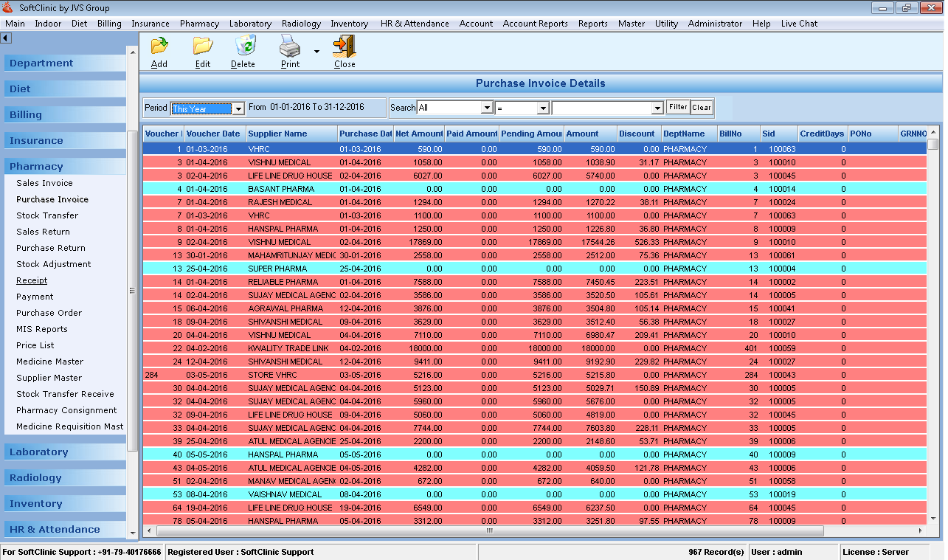Delete the selected invoice record
The width and height of the screenshot is (948, 560).
point(243,51)
